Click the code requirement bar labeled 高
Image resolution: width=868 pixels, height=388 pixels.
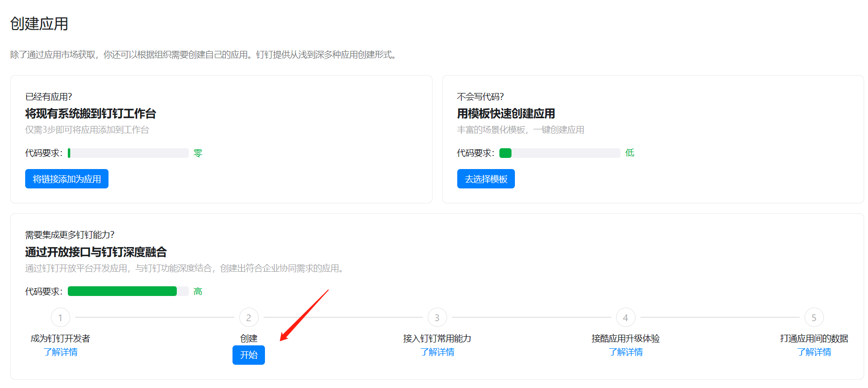pos(128,291)
